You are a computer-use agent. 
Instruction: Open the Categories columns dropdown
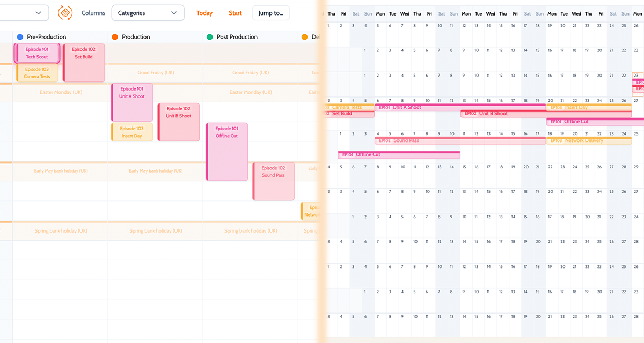pyautogui.click(x=148, y=13)
